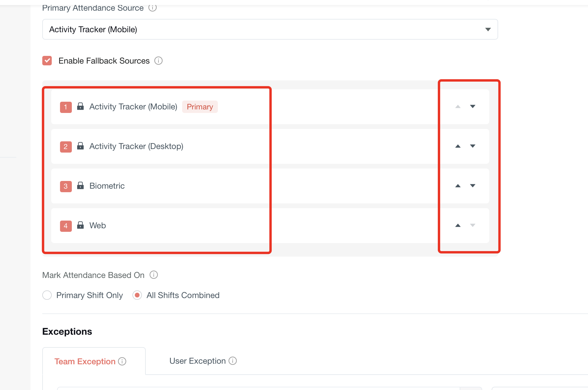Move Biometric source down one position
This screenshot has width=588, height=390.
[472, 186]
